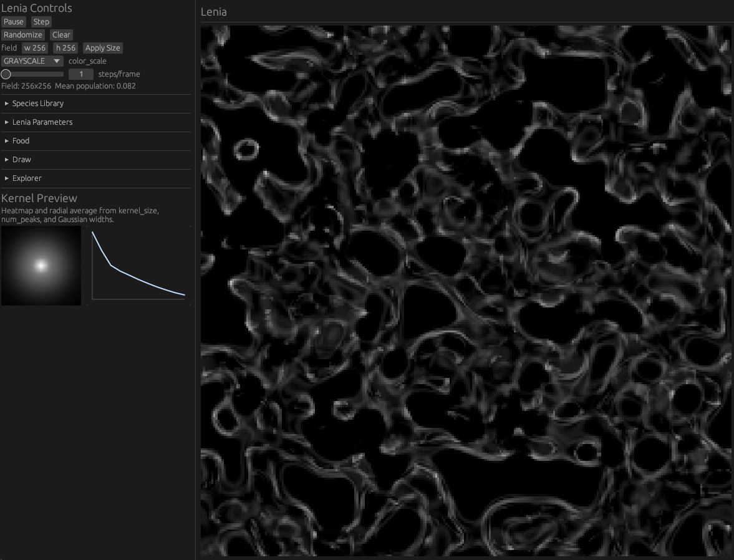Click the steps/frame value box showing 1
The width and height of the screenshot is (734, 560).
click(x=81, y=74)
